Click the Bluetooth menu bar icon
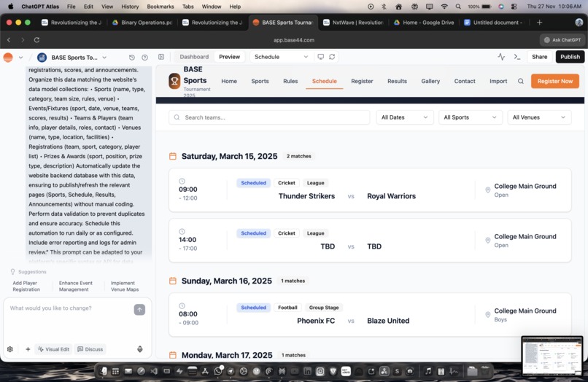Screen dimensions: 588x382 tap(384, 7)
